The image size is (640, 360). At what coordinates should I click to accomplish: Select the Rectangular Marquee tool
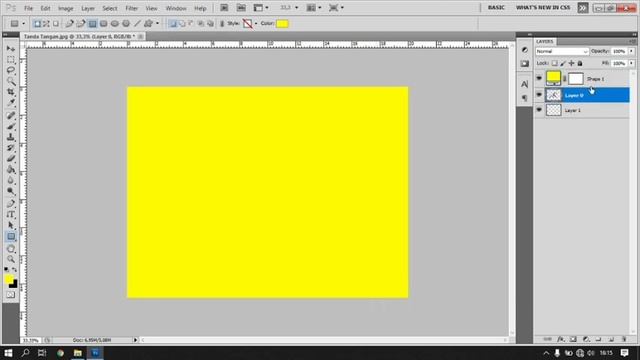pos(11,60)
